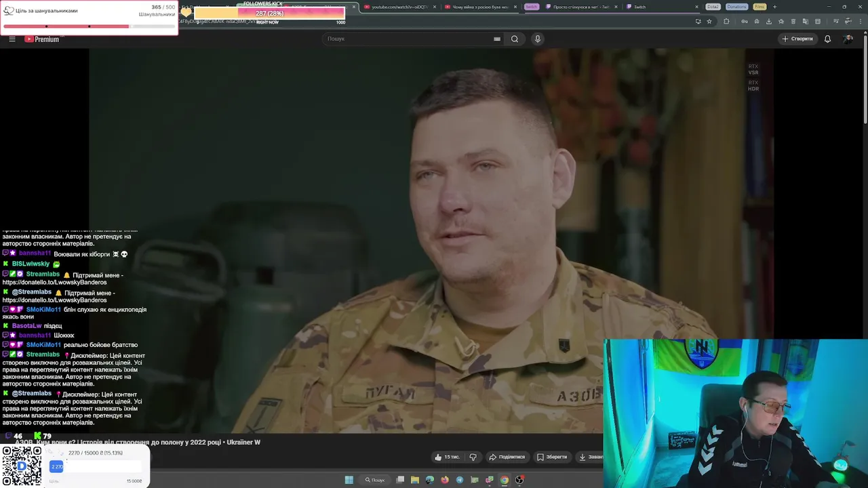Open the account avatar menu
The image size is (868, 488).
coord(848,39)
